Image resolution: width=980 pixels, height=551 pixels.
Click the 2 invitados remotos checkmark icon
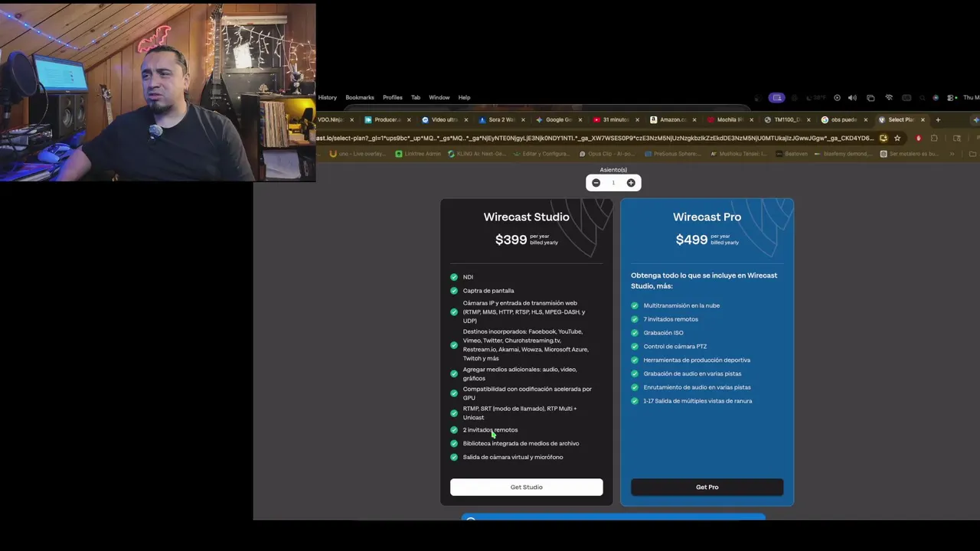454,430
